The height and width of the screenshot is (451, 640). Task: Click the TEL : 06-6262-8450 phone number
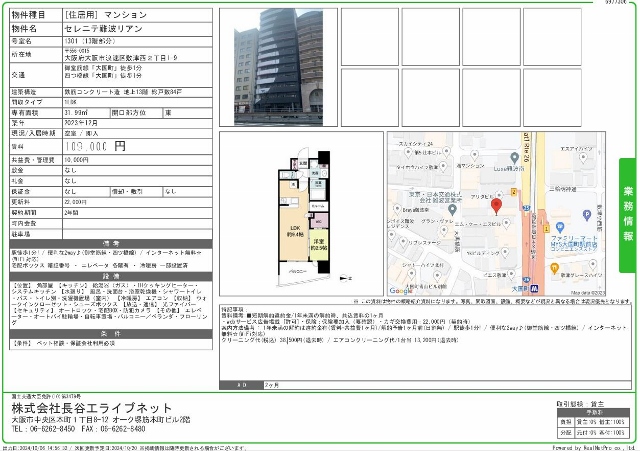click(43, 429)
